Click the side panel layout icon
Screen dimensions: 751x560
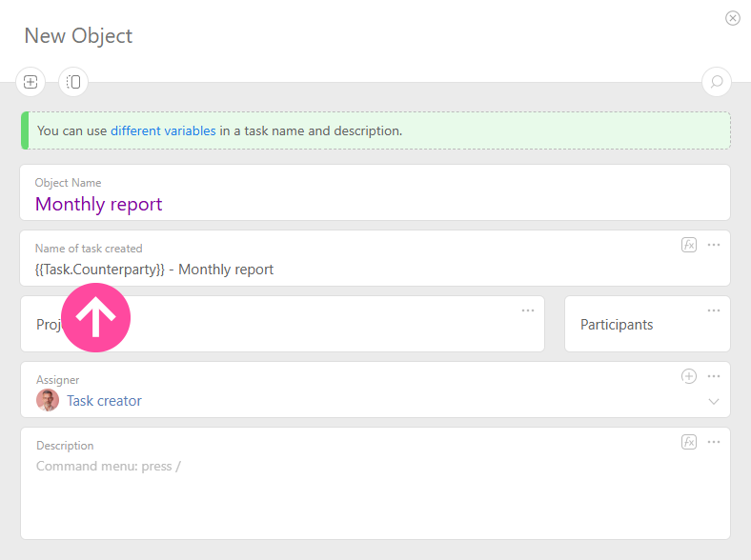click(73, 82)
